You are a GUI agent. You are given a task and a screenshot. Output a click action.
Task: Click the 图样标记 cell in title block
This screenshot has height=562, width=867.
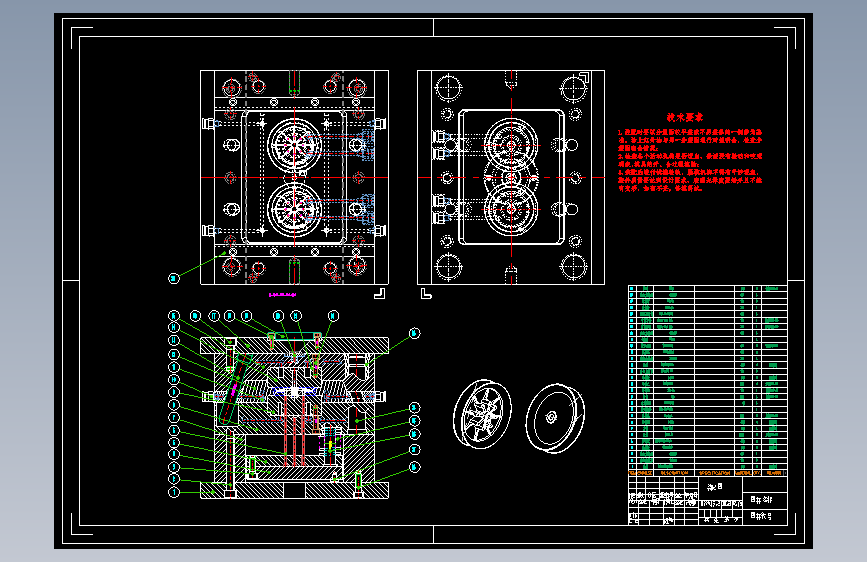[765, 499]
